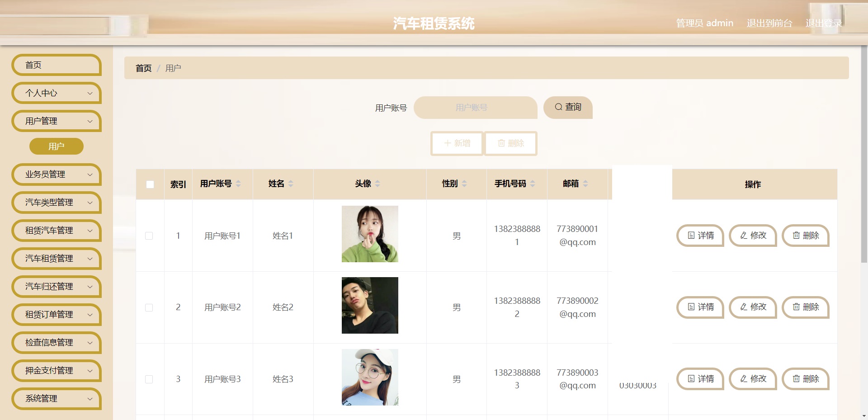Open the 个人中心 sidebar menu
Screen dimensions: 868x420
click(x=57, y=93)
